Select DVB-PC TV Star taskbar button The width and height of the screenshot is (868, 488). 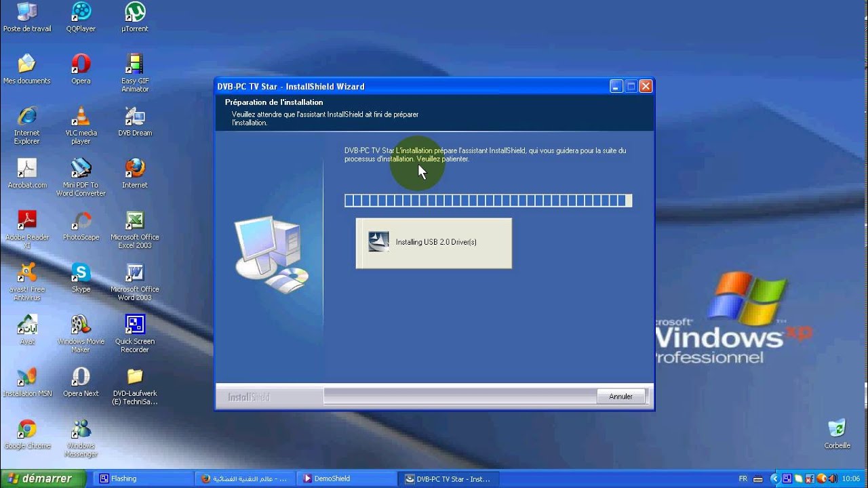click(448, 479)
